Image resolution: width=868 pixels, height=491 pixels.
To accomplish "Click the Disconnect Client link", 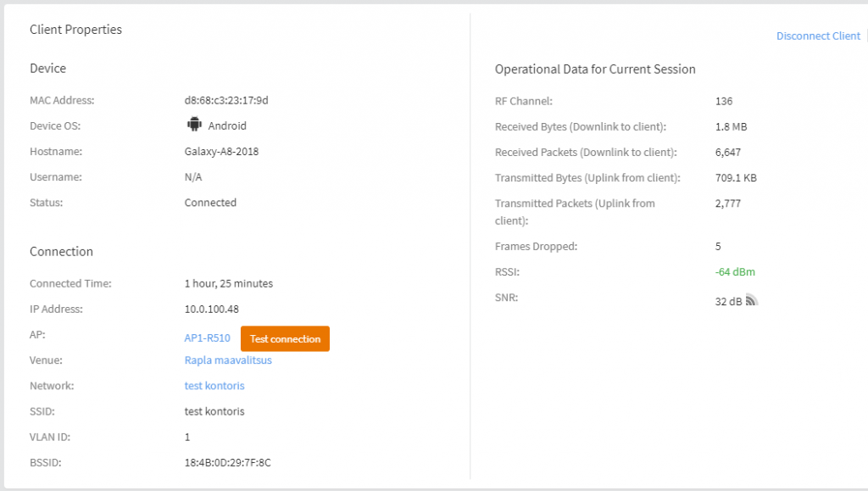I will [818, 36].
